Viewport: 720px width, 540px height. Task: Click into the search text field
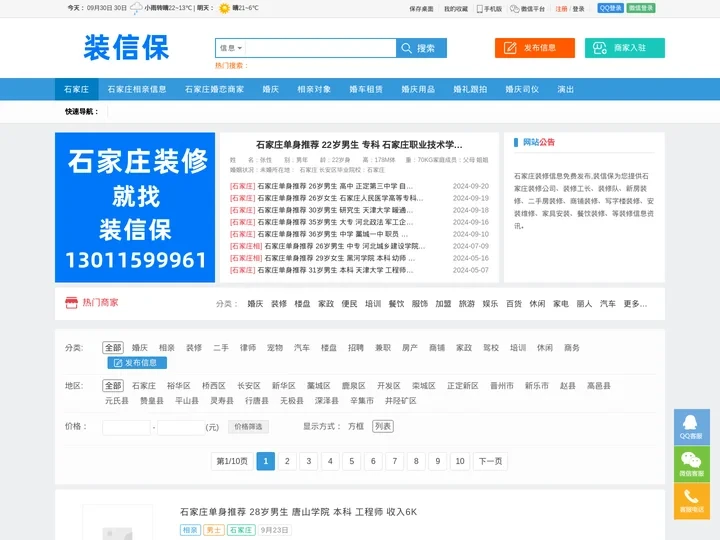(x=321, y=48)
